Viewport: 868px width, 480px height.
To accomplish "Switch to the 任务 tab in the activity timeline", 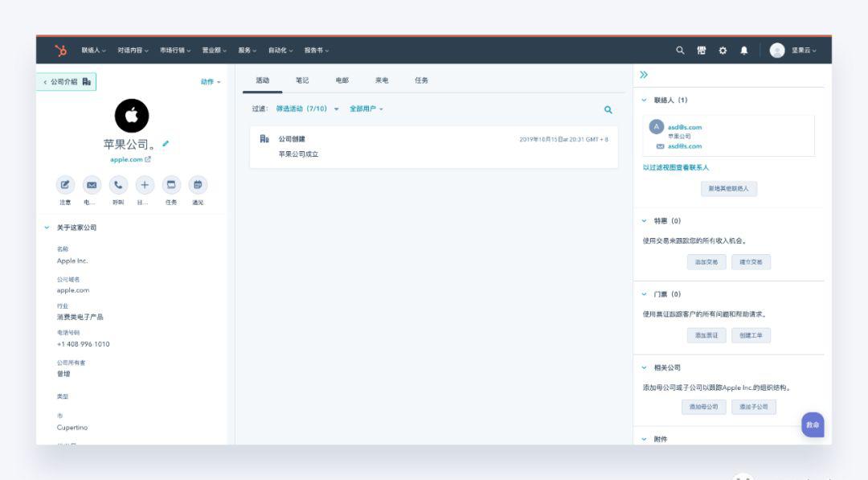I will click(x=421, y=80).
